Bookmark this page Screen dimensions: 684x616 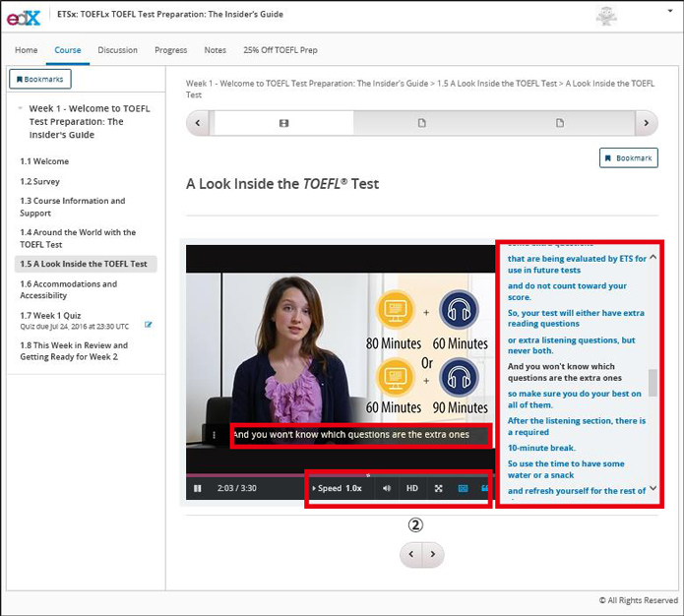629,157
